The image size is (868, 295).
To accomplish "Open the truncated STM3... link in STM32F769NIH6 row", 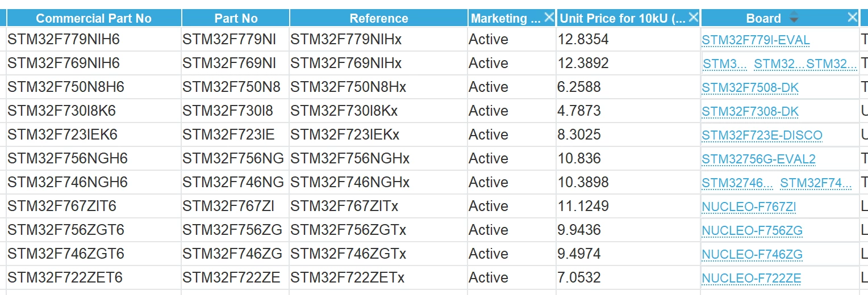I will pos(725,64).
